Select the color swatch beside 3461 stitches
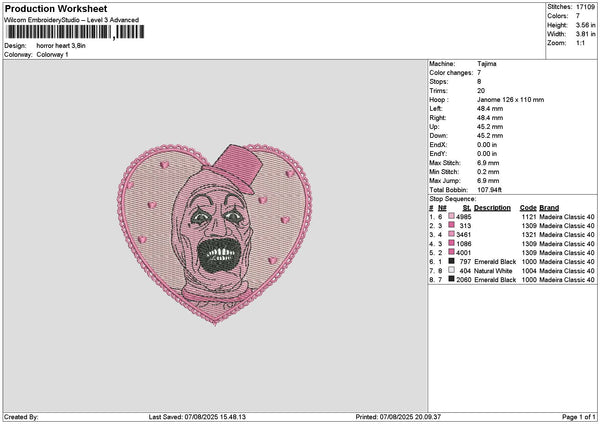600x424 pixels. (451, 235)
